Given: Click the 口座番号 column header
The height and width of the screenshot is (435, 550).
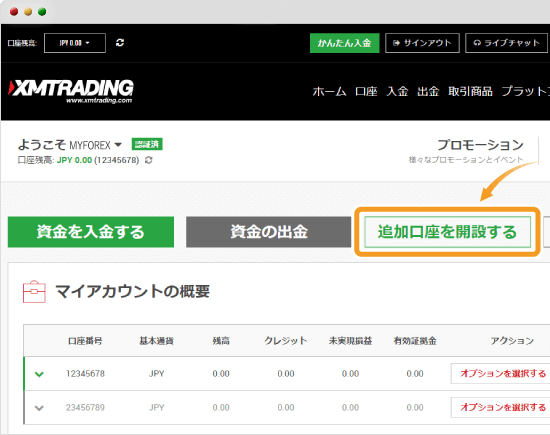Looking at the screenshot, I should 85,341.
